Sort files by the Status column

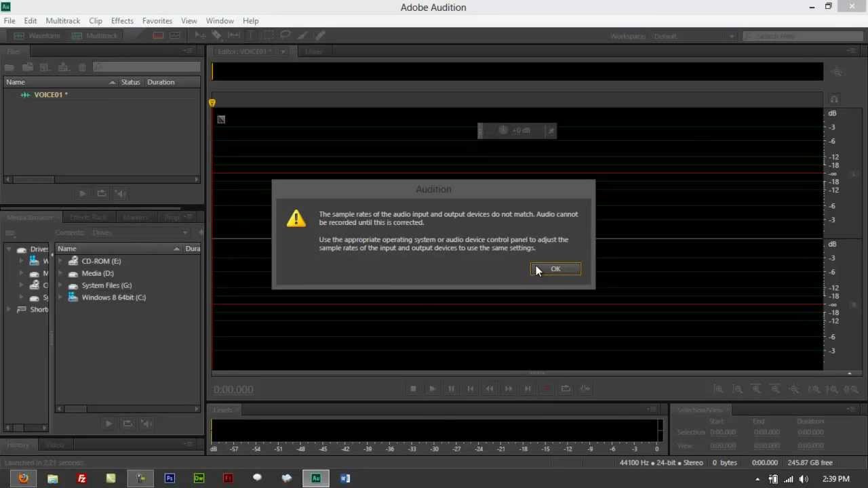130,82
